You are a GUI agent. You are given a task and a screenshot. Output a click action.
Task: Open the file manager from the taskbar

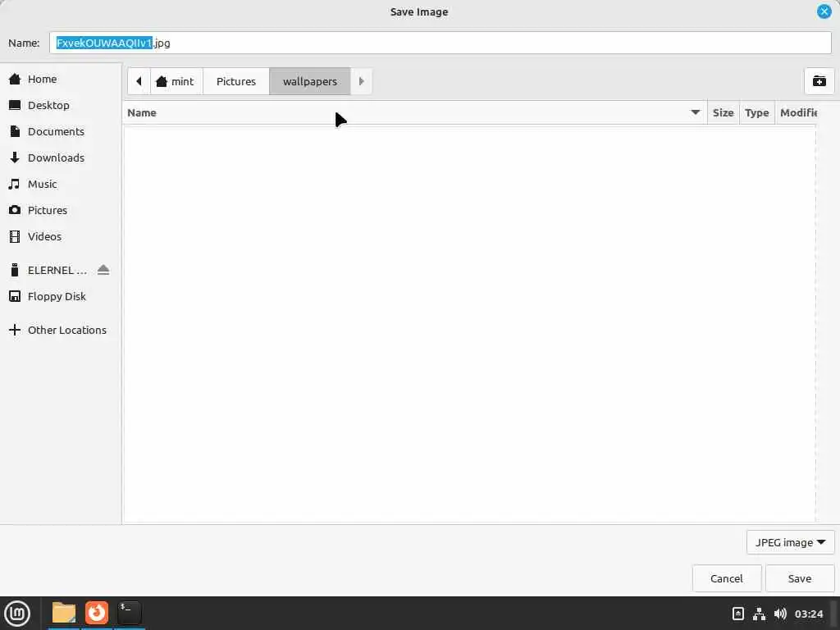[64, 613]
